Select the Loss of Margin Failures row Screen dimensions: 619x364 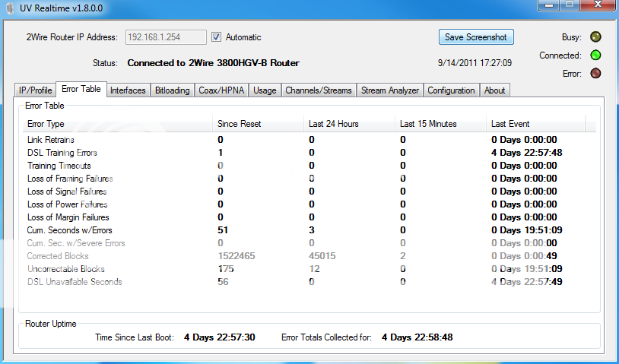309,217
